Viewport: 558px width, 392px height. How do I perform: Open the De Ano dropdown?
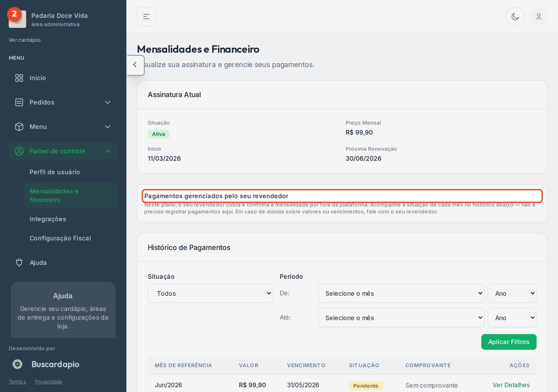pos(512,293)
